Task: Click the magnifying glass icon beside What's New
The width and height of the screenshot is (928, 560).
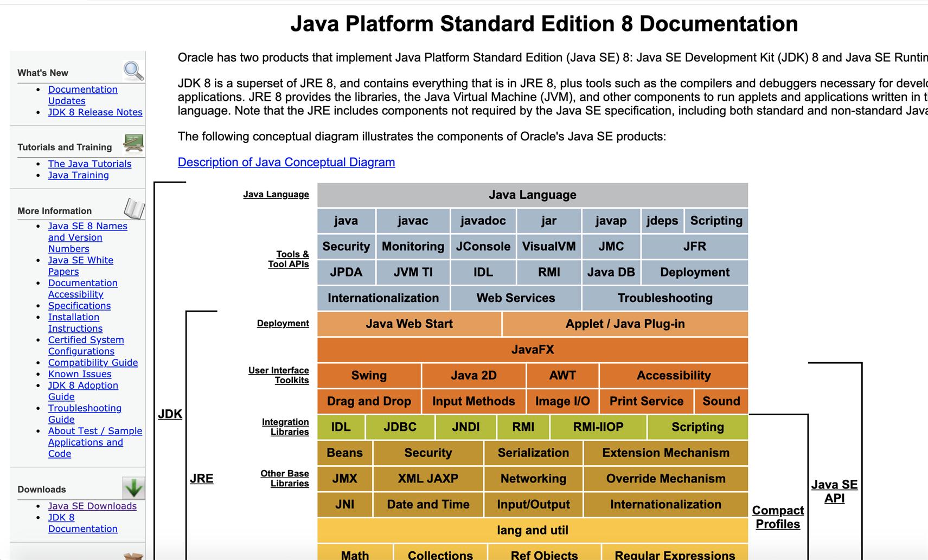Action: [x=133, y=70]
